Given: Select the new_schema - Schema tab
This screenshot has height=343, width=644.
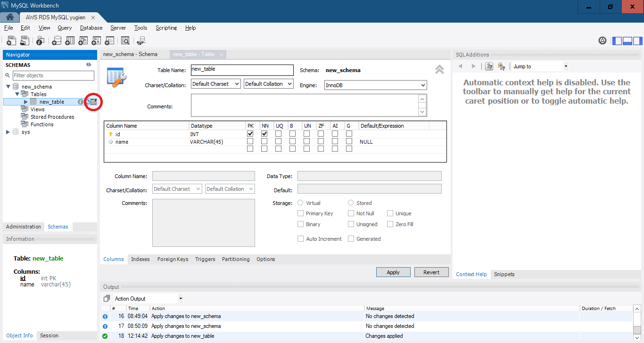Looking at the screenshot, I should (x=130, y=54).
